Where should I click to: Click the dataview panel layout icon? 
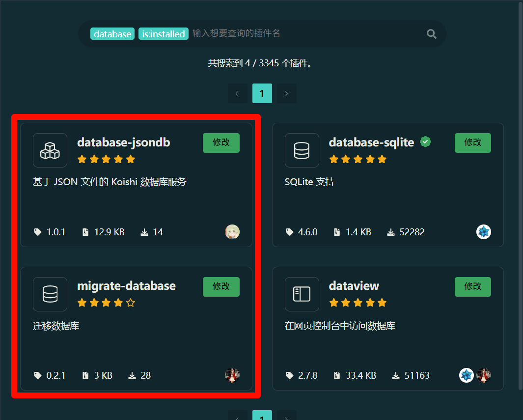(x=302, y=294)
